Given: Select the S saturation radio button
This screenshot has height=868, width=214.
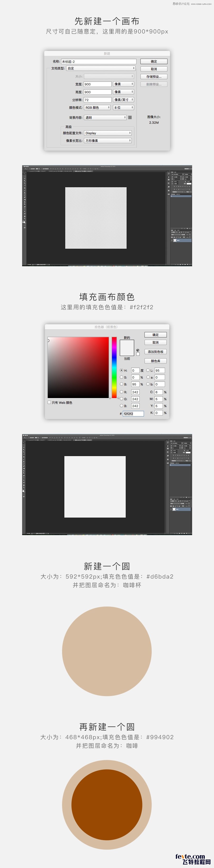Looking at the screenshot, I should pos(122,377).
